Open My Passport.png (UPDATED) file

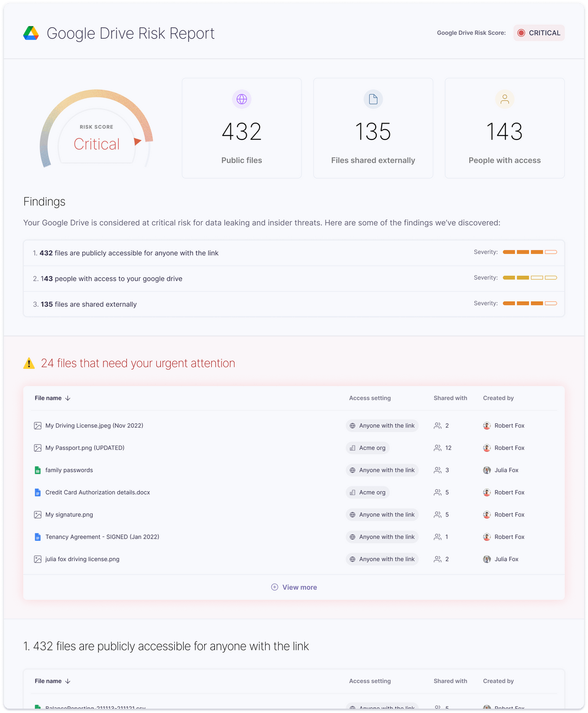85,448
